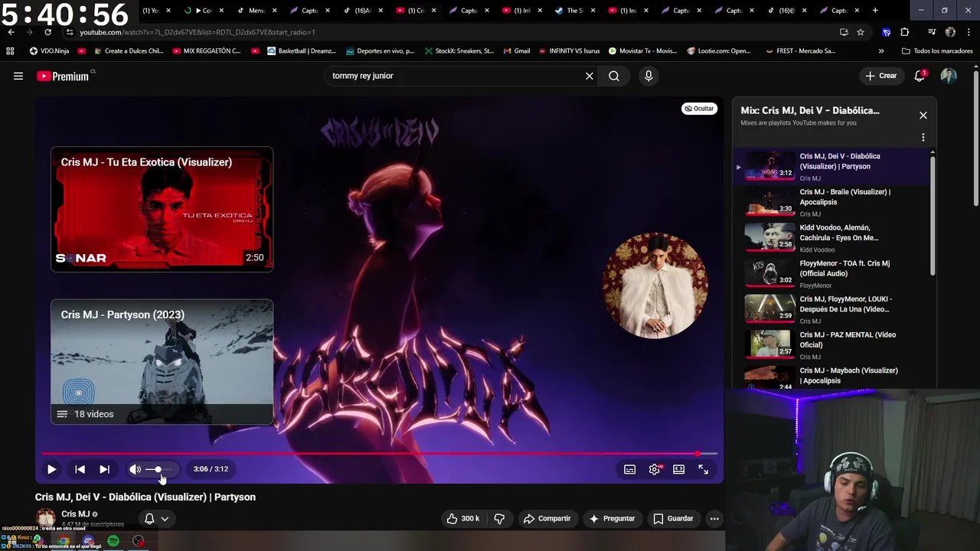Open Spotify from the taskbar

pos(113,541)
